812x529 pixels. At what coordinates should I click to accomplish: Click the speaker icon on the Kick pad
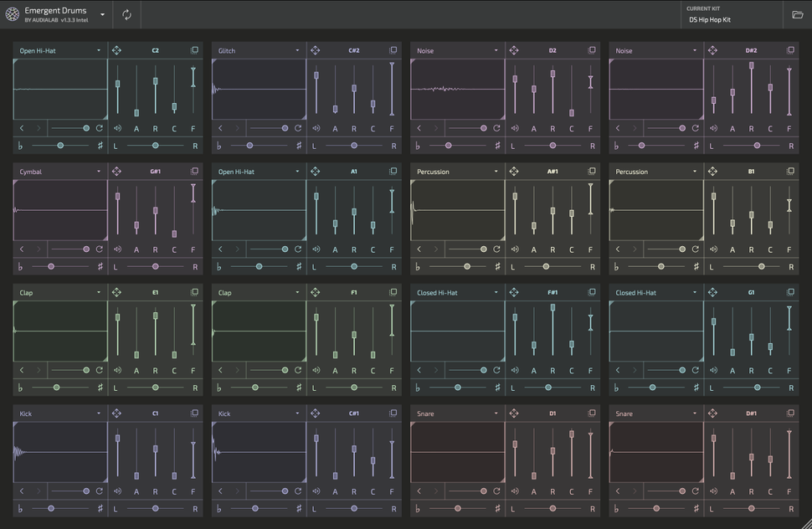point(117,491)
